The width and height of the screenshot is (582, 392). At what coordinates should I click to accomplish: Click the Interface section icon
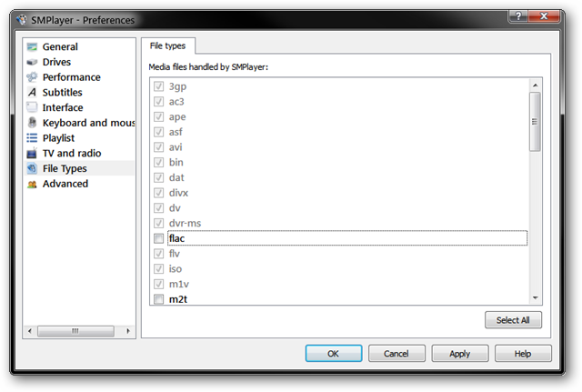tap(33, 107)
